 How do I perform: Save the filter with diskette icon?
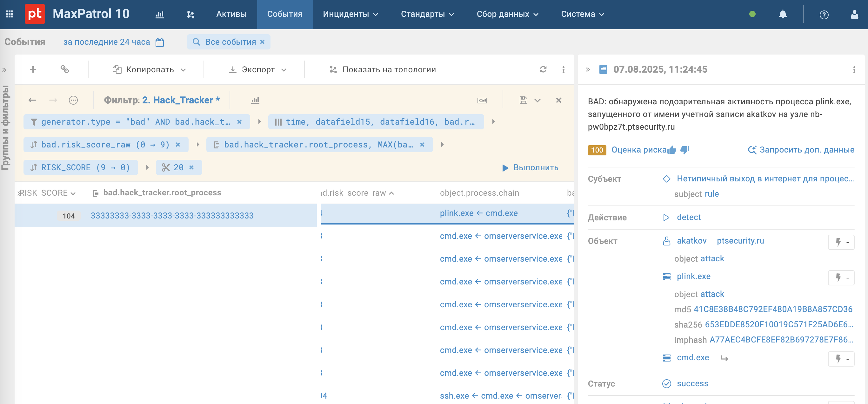point(523,100)
